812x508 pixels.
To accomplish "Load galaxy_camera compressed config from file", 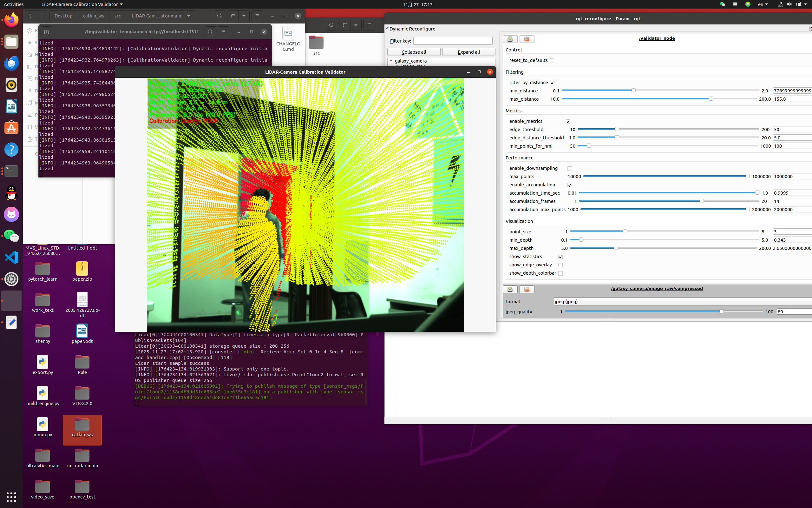I will [x=527, y=289].
